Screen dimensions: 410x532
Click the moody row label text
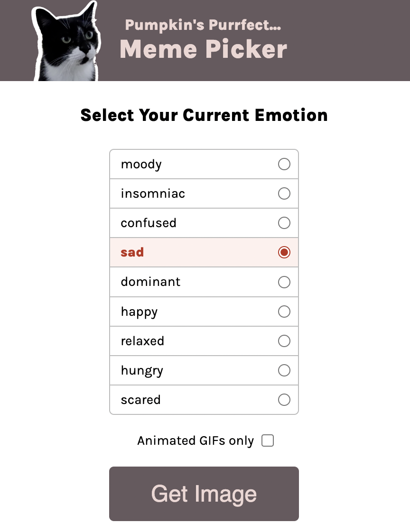[x=141, y=164]
